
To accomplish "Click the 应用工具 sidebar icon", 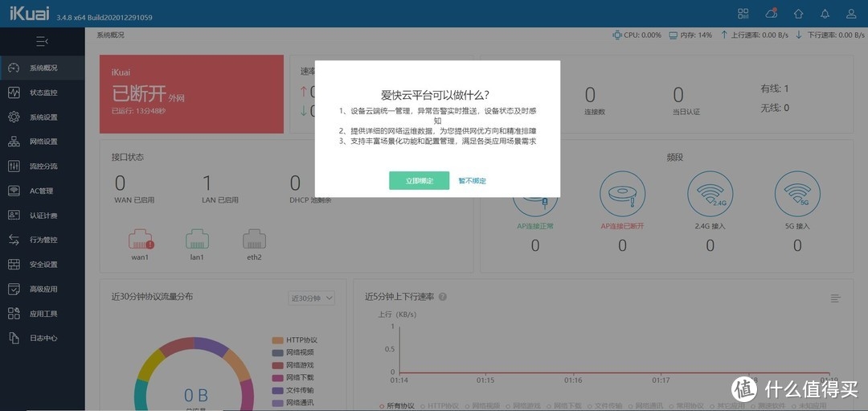I will click(x=14, y=314).
